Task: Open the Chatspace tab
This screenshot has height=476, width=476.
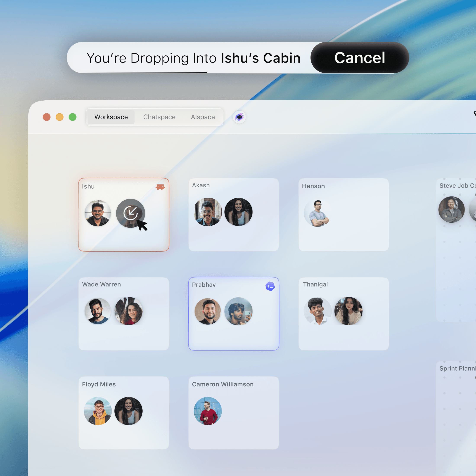Action: pyautogui.click(x=159, y=117)
